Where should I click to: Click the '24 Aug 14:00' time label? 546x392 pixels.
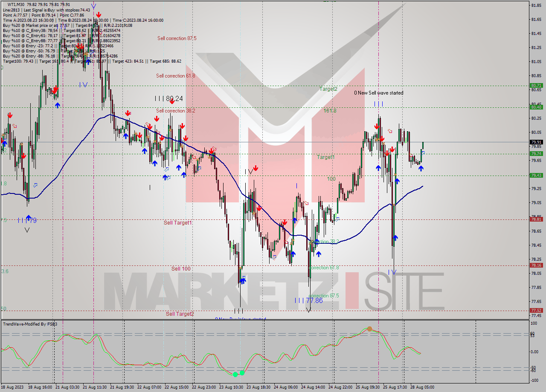[x=313, y=387]
